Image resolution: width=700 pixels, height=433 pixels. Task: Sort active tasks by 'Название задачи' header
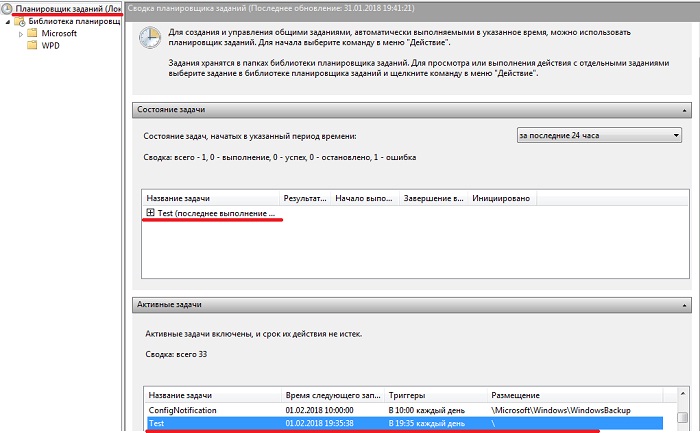[x=212, y=395]
